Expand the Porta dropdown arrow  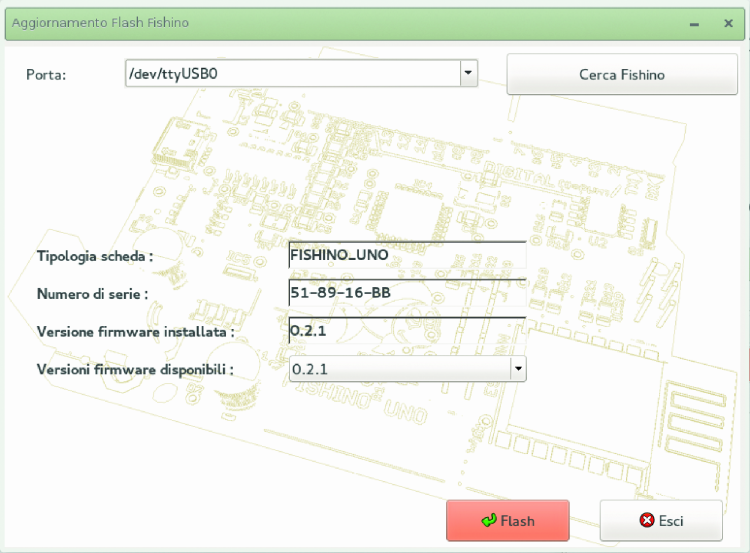(x=467, y=73)
